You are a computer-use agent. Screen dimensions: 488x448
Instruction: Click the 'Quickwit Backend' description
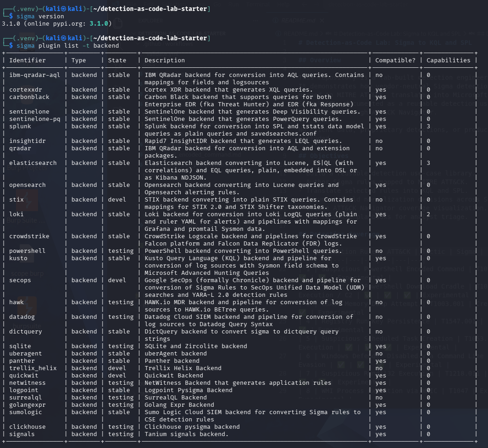tap(174, 376)
